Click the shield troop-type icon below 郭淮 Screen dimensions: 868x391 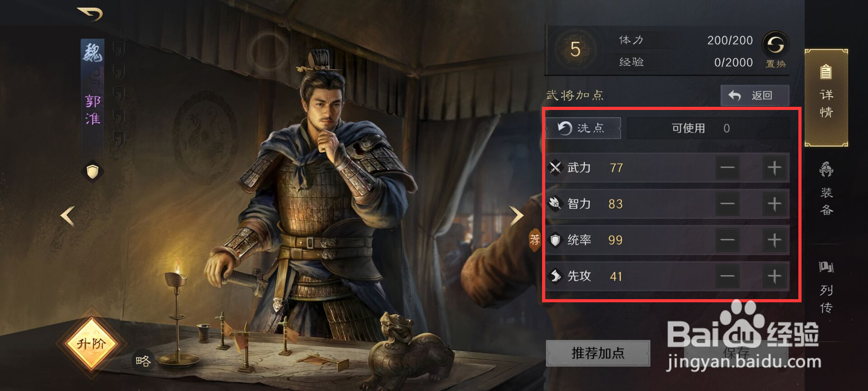[x=93, y=172]
